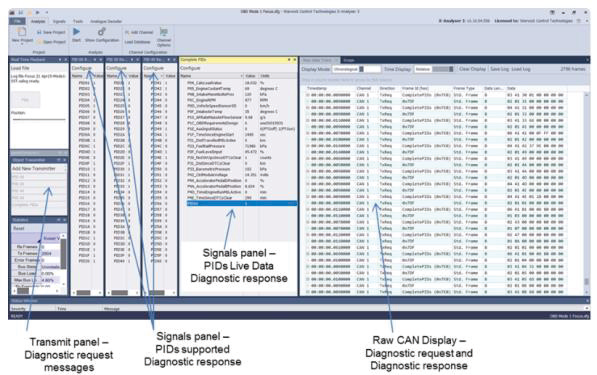The image size is (597, 375).
Task: Close the Real Time Playback panel
Action: click(x=66, y=60)
